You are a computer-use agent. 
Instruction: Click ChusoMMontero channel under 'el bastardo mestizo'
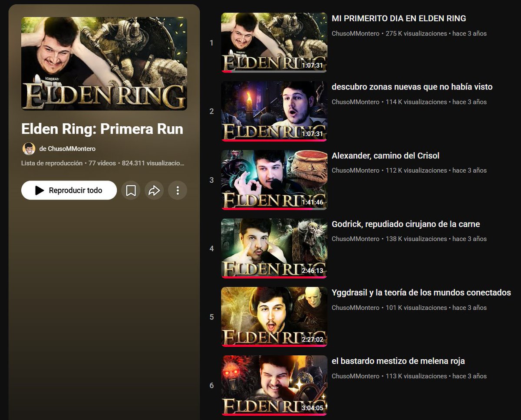[x=355, y=376]
